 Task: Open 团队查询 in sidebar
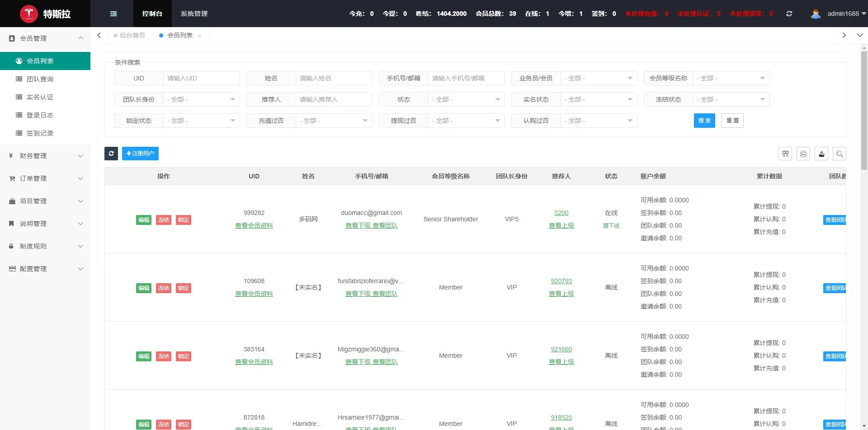(x=45, y=79)
